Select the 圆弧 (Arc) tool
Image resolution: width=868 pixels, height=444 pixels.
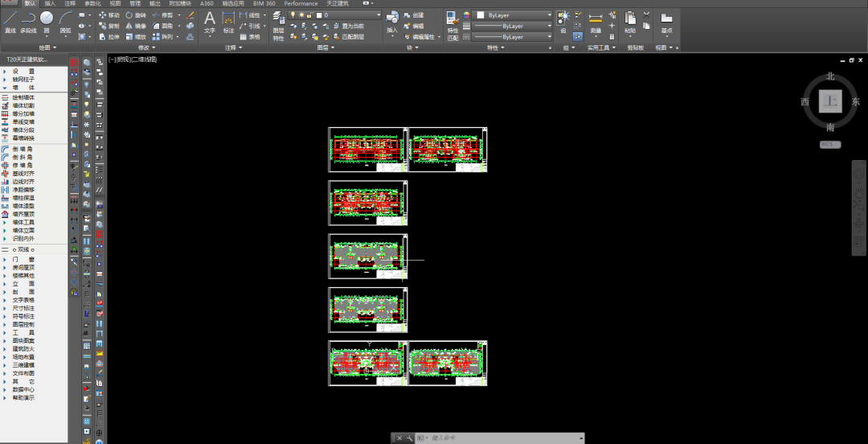point(65,23)
